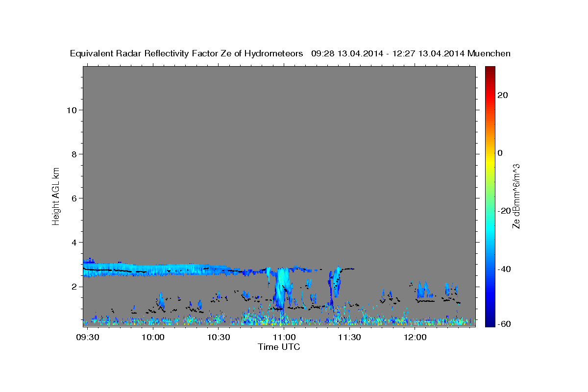Click the 11:00 time axis label
This screenshot has height=392, width=588.
coord(284,338)
